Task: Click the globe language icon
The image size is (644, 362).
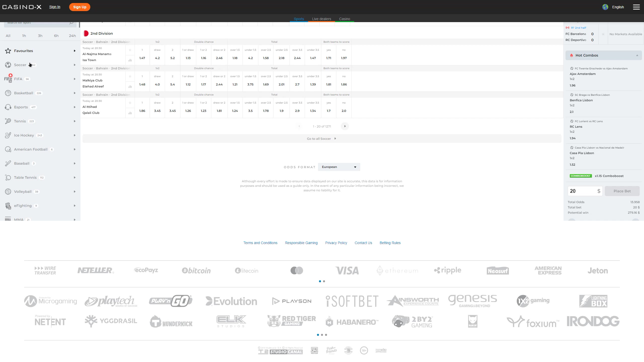Action: point(605,7)
